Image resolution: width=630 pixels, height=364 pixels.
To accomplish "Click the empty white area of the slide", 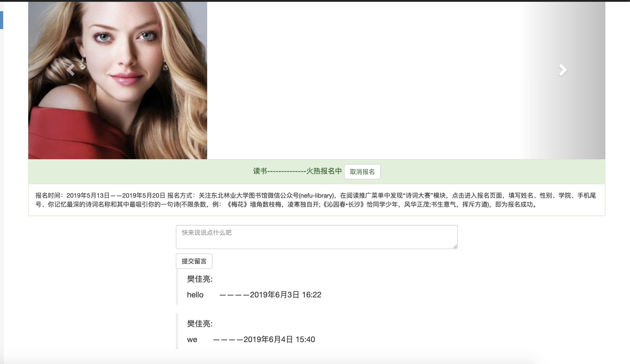I will [362, 80].
